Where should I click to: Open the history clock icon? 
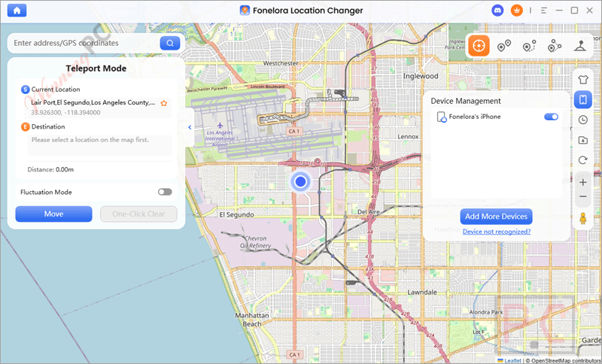(582, 120)
